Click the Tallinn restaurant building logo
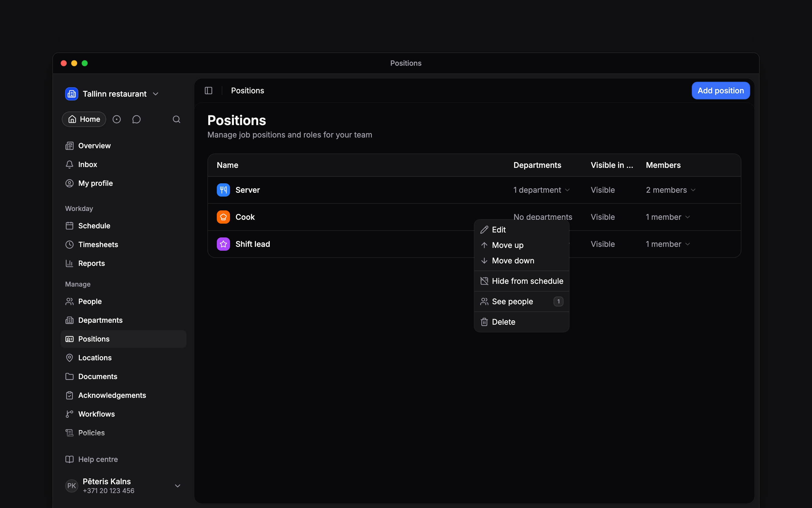The height and width of the screenshot is (508, 812). (71, 94)
